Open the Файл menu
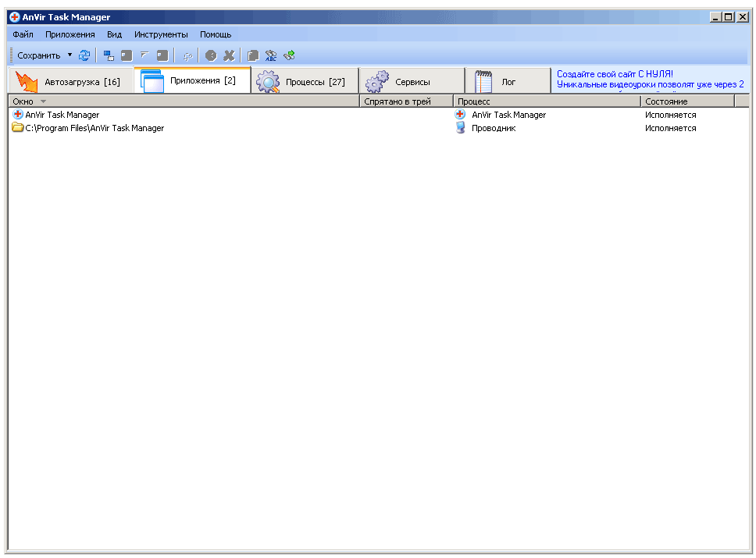 23,34
